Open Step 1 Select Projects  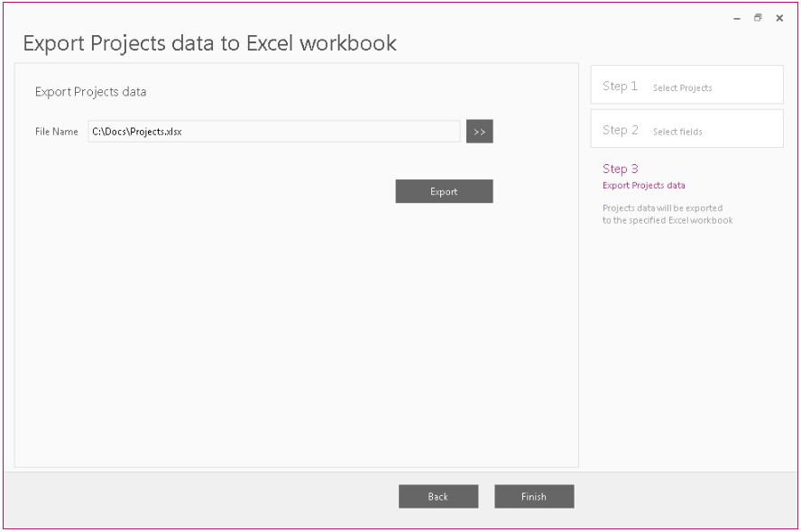[686, 85]
